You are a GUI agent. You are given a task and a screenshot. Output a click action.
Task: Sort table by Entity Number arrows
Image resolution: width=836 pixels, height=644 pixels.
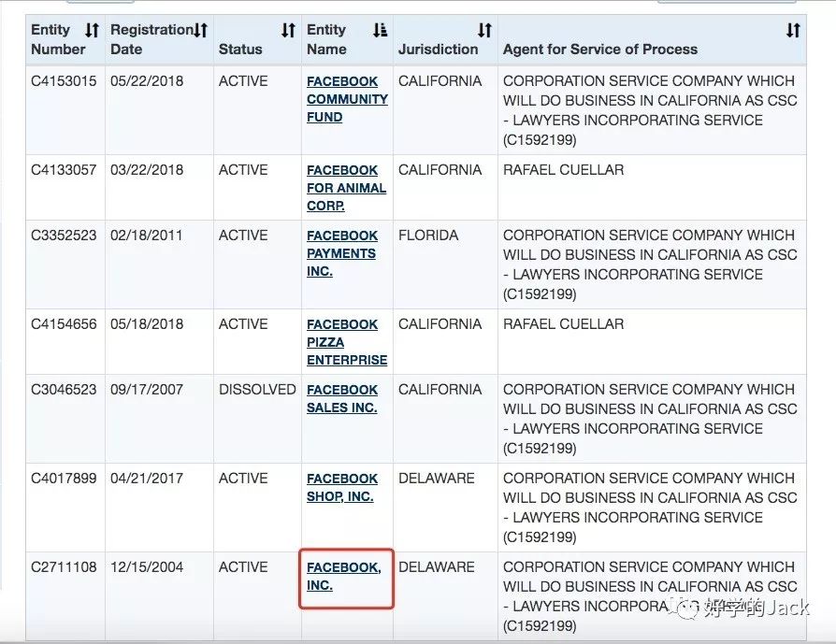point(92,31)
